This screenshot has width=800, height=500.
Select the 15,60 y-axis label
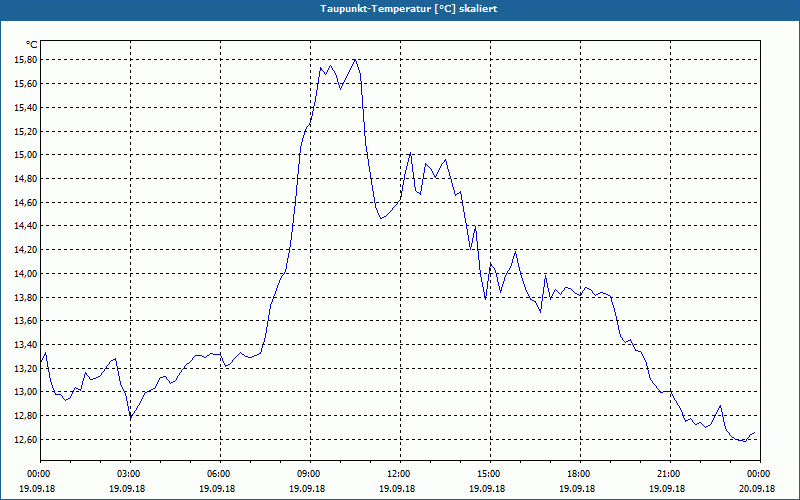[x=26, y=84]
